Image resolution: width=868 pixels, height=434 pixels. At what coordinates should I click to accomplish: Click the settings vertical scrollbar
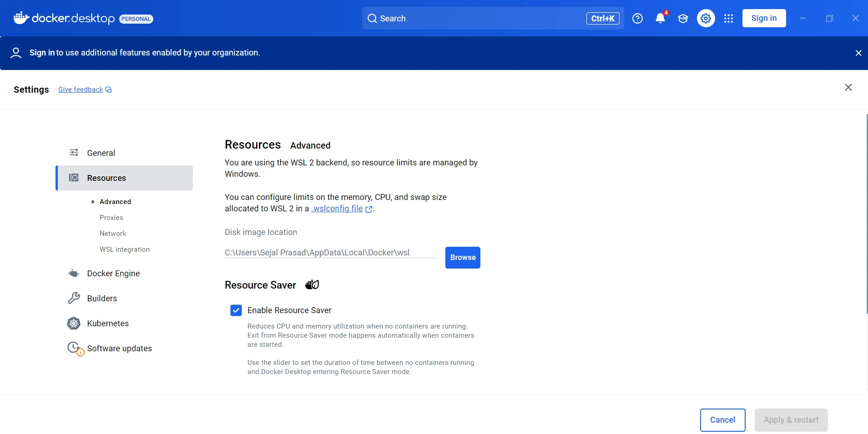coord(867,214)
